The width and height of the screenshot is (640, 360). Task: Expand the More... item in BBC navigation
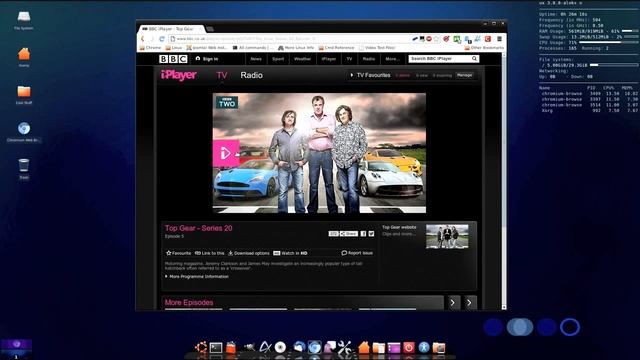(392, 59)
